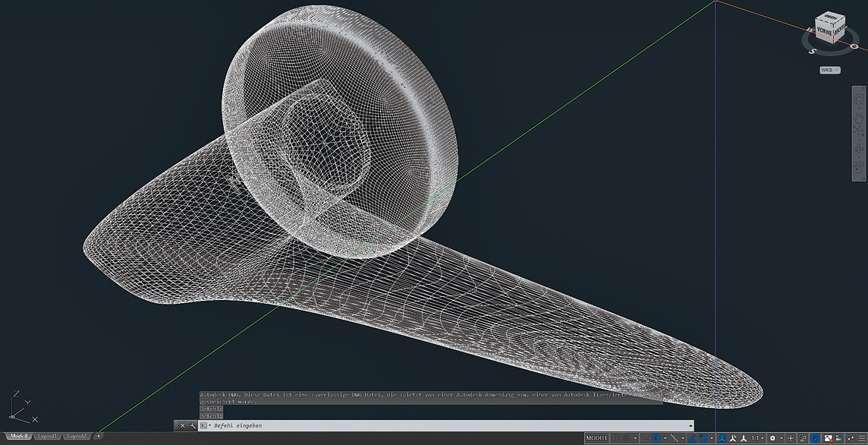Open isometric drafting plane dropdown
This screenshot has width=868, height=445.
[683, 438]
